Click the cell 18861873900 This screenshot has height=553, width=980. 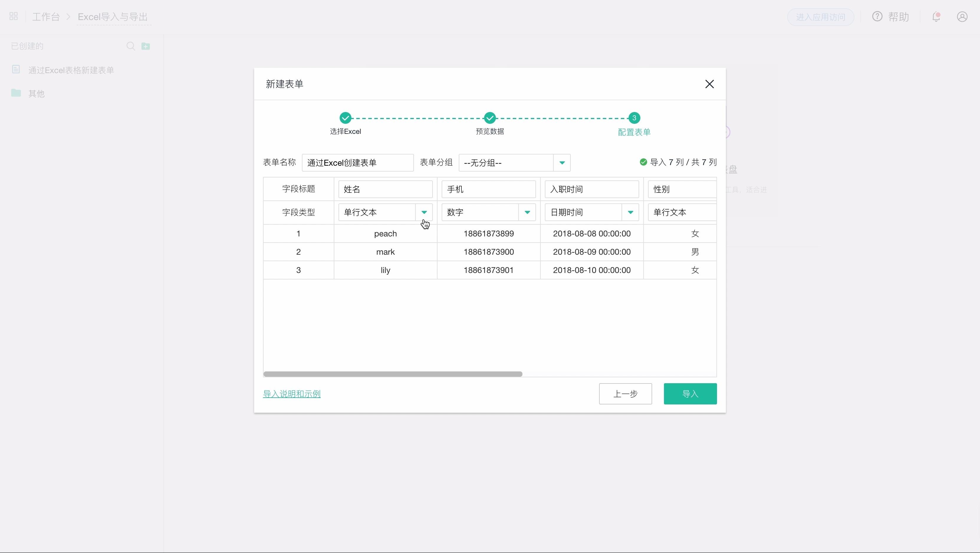(x=489, y=252)
